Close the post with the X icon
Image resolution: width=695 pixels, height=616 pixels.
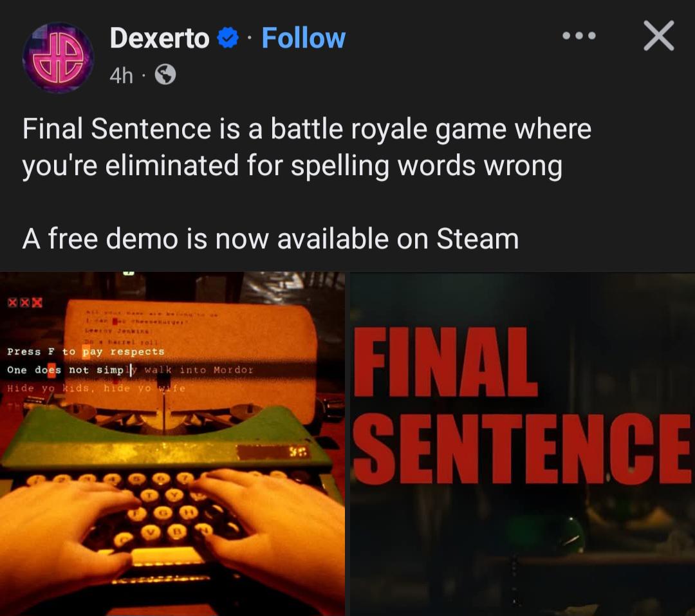[659, 35]
